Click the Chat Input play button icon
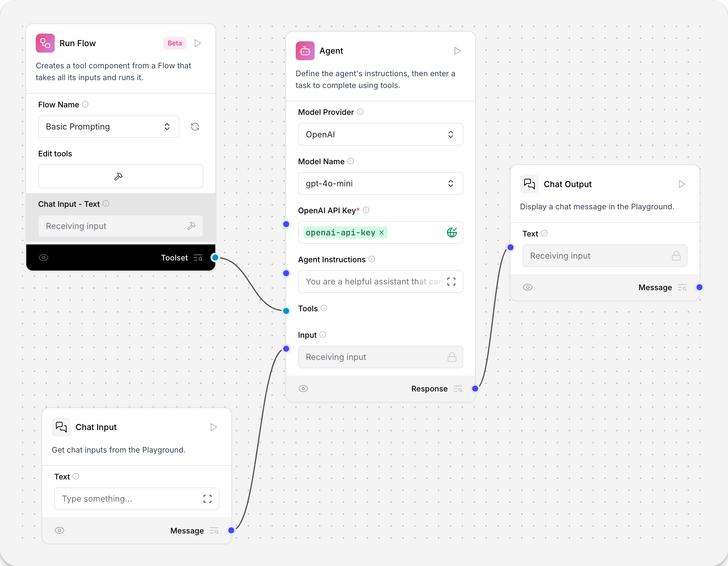Image resolution: width=728 pixels, height=566 pixels. 213,427
